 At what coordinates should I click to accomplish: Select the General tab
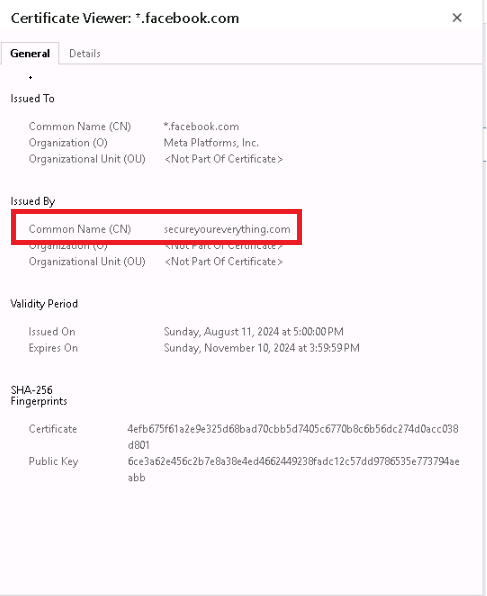pos(30,54)
